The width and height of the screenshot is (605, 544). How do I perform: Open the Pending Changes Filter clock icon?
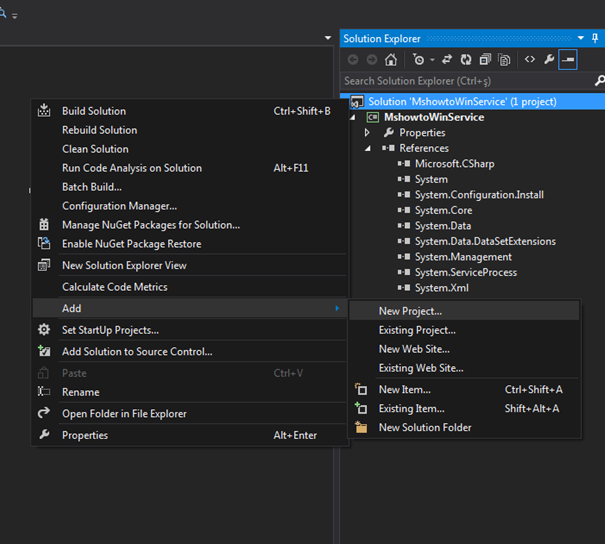pyautogui.click(x=418, y=59)
